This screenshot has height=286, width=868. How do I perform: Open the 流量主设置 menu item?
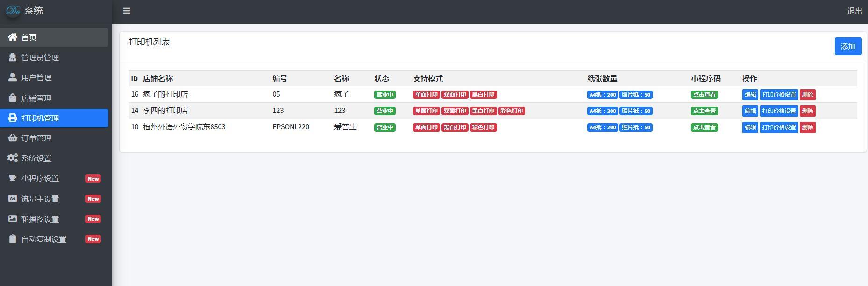(x=40, y=199)
